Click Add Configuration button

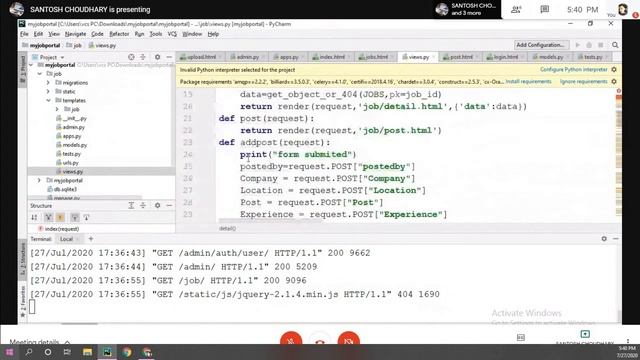540,45
